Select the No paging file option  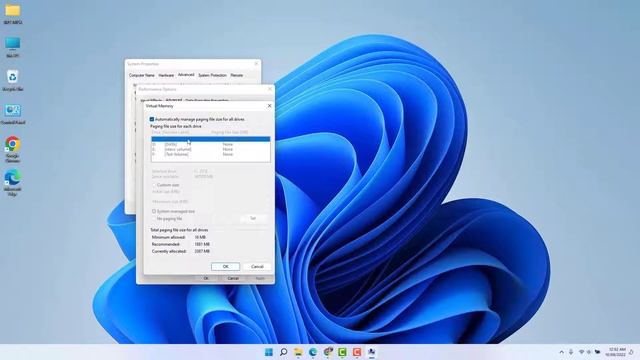pyautogui.click(x=154, y=219)
